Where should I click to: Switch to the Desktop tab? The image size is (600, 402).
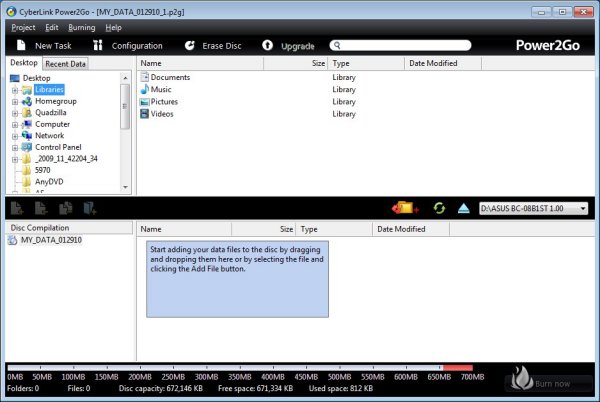point(24,63)
